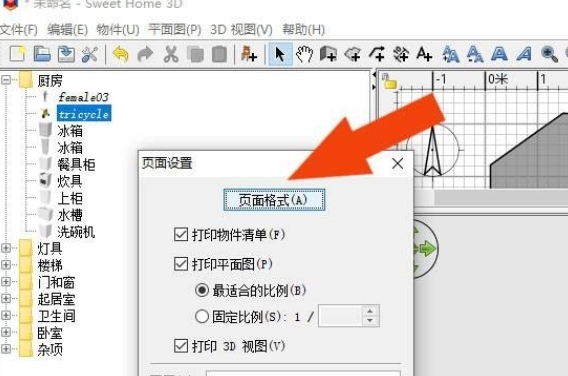This screenshot has width=568, height=376.
Task: Open the 平面图(P) menu
Action: [175, 30]
